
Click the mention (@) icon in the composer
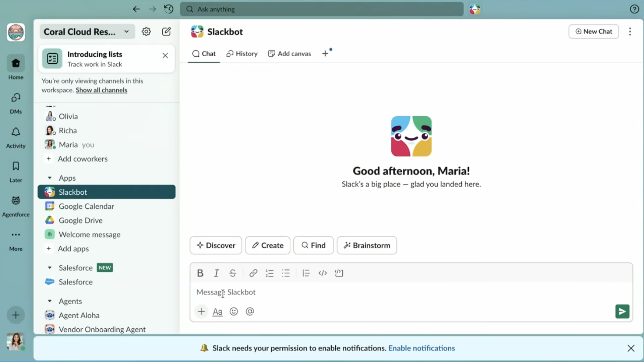coord(250,311)
